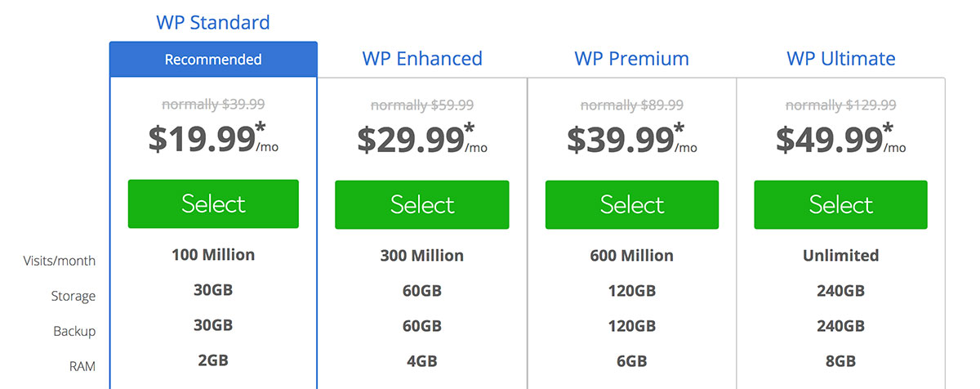This screenshot has width=980, height=389.
Task: Click the 100 Million visits value
Action: click(x=213, y=255)
